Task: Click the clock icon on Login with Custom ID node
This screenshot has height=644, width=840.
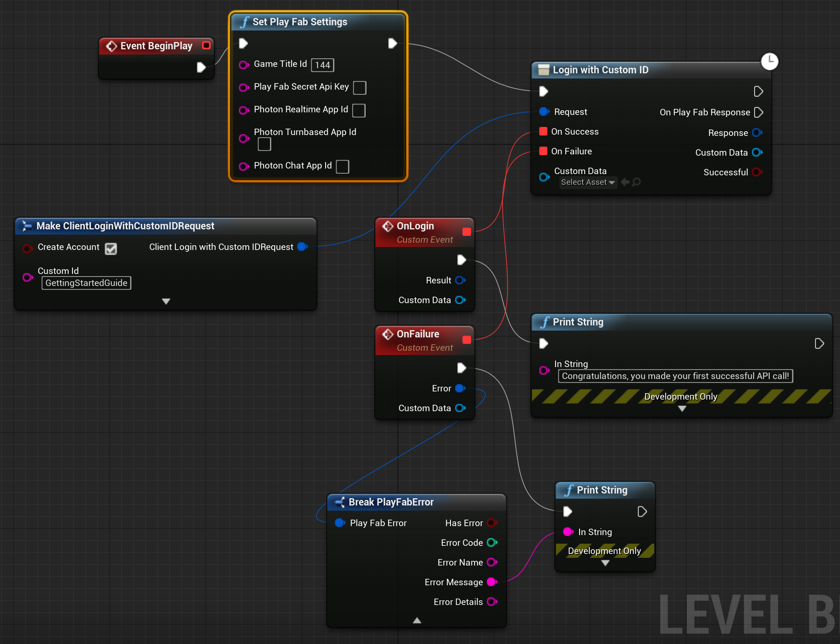Action: coord(770,60)
